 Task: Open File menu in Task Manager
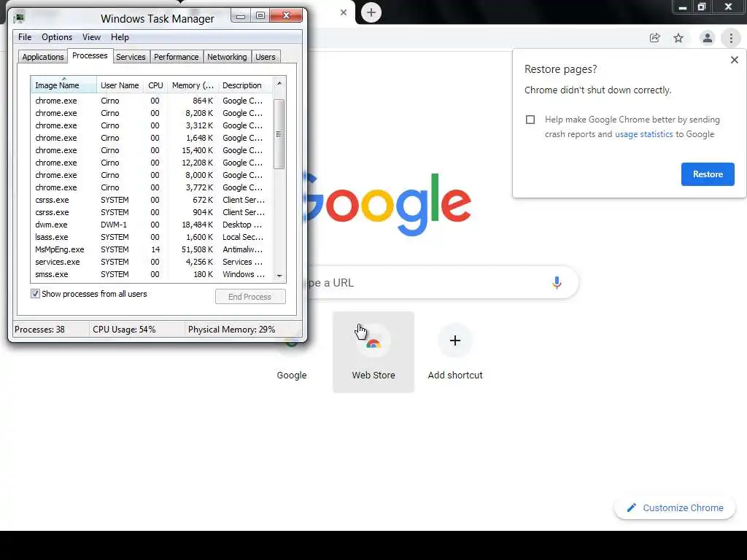(25, 37)
